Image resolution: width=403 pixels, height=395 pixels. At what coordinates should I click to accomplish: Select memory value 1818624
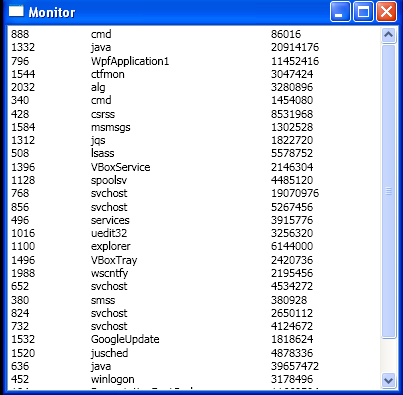pyautogui.click(x=292, y=339)
